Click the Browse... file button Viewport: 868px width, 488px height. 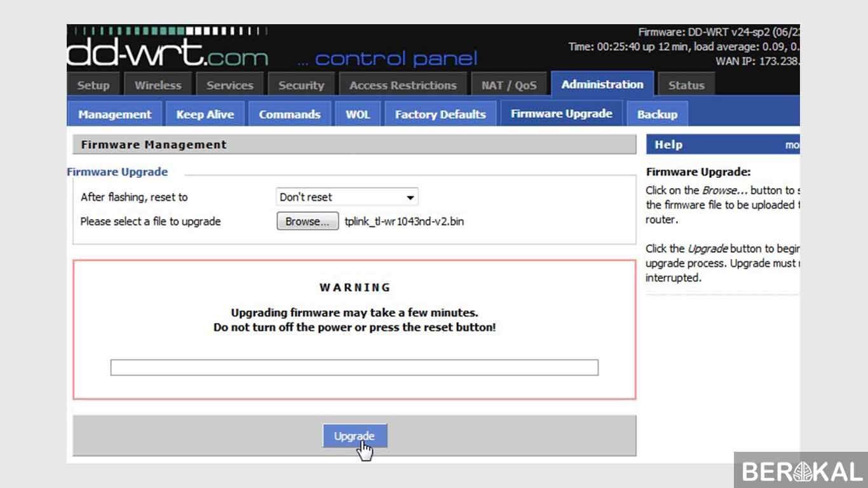coord(308,222)
